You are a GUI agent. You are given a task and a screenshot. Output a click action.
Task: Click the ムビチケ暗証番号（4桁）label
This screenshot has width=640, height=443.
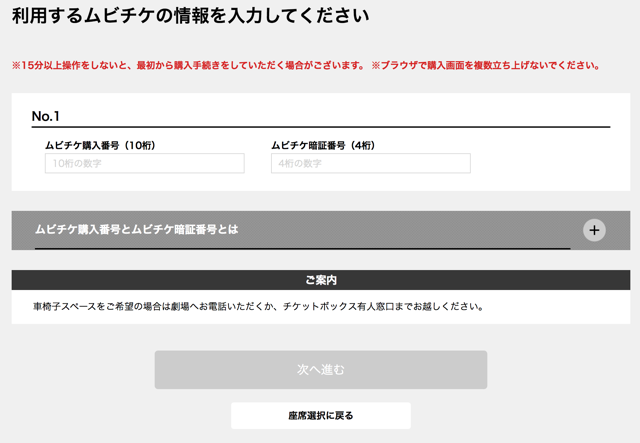(x=323, y=145)
